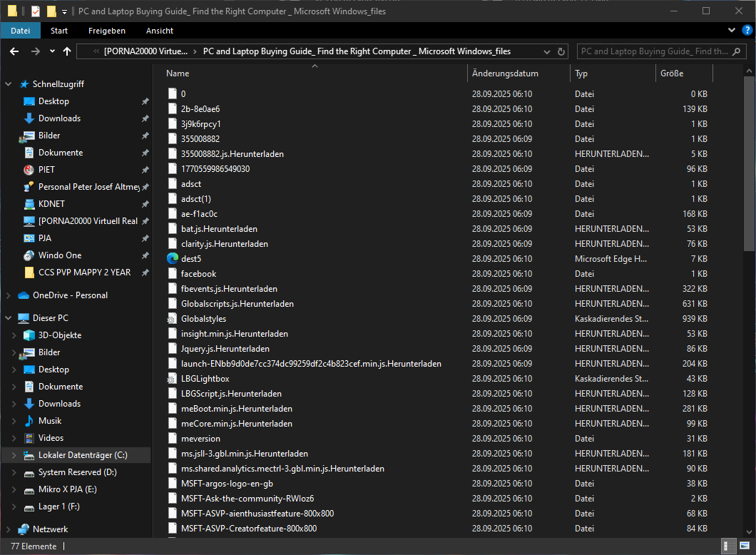Select the Globalstyles stylesheet file
Image resolution: width=756 pixels, height=555 pixels.
[x=203, y=319]
